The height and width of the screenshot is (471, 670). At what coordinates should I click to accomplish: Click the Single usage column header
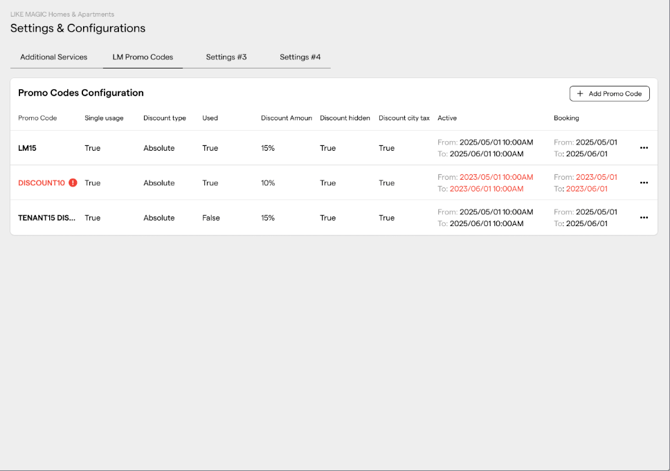[x=104, y=118]
